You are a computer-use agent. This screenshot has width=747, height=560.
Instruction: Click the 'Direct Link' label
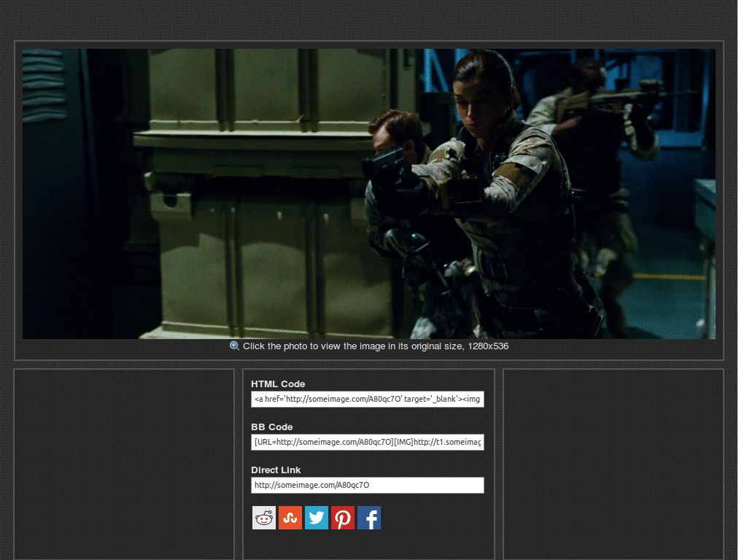[276, 470]
